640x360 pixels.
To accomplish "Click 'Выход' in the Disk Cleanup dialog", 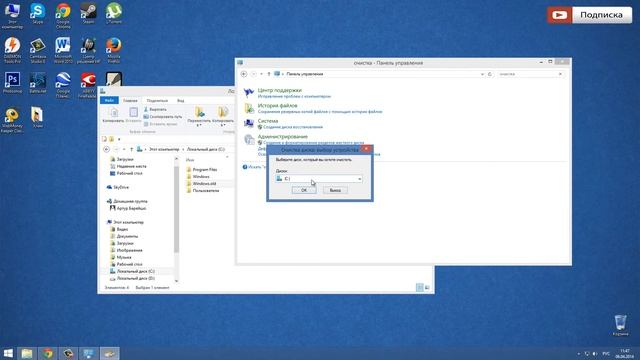I will [335, 190].
